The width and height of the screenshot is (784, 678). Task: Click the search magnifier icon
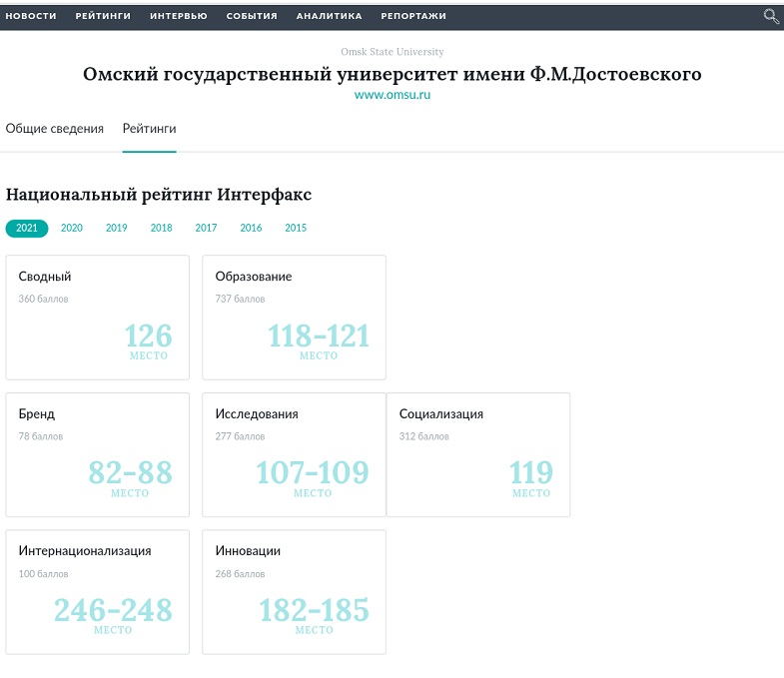tap(770, 16)
